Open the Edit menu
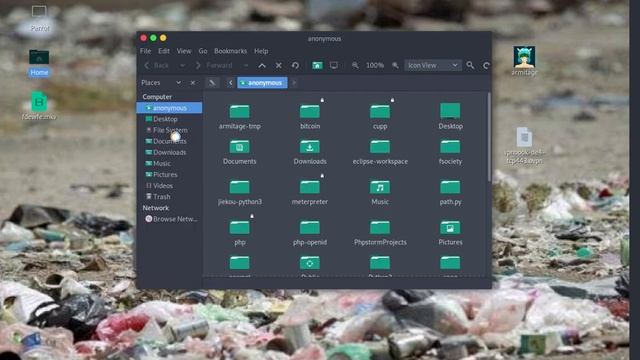The height and width of the screenshot is (360, 640). tap(164, 51)
